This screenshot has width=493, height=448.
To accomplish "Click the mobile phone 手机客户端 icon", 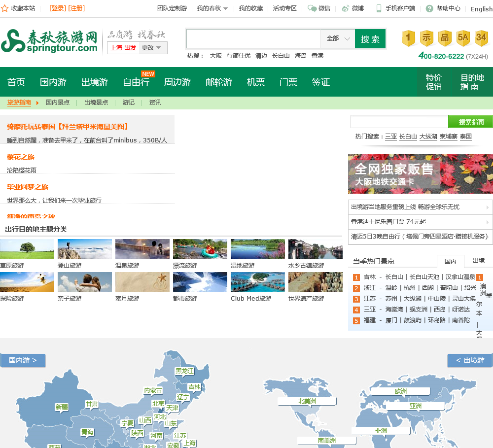I will click(x=379, y=8).
